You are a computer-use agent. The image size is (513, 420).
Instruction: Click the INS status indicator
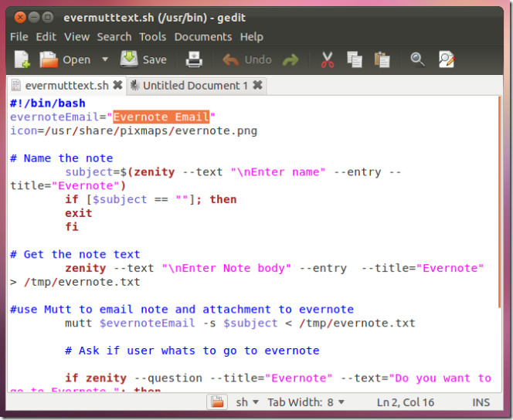click(x=481, y=402)
